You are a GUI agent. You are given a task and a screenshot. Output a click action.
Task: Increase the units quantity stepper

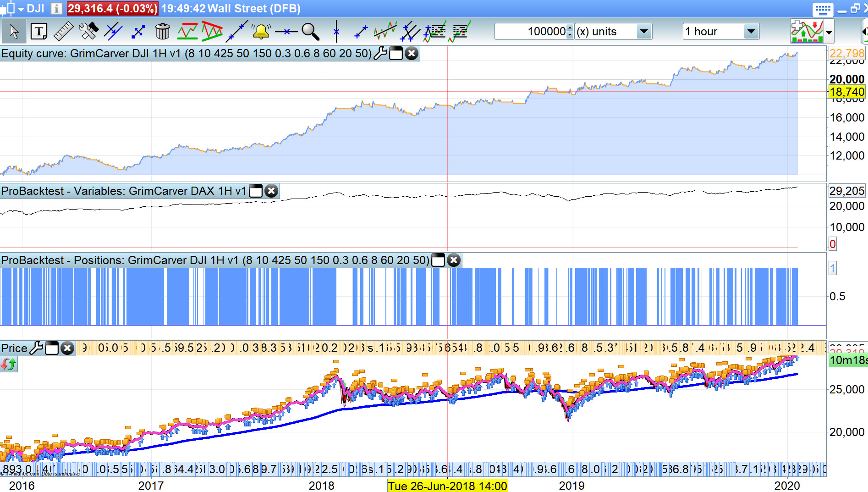[570, 28]
